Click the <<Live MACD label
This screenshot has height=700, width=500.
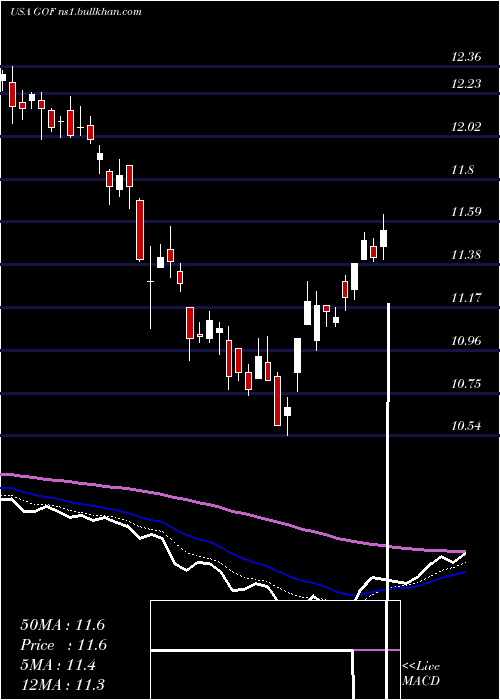pos(421,674)
